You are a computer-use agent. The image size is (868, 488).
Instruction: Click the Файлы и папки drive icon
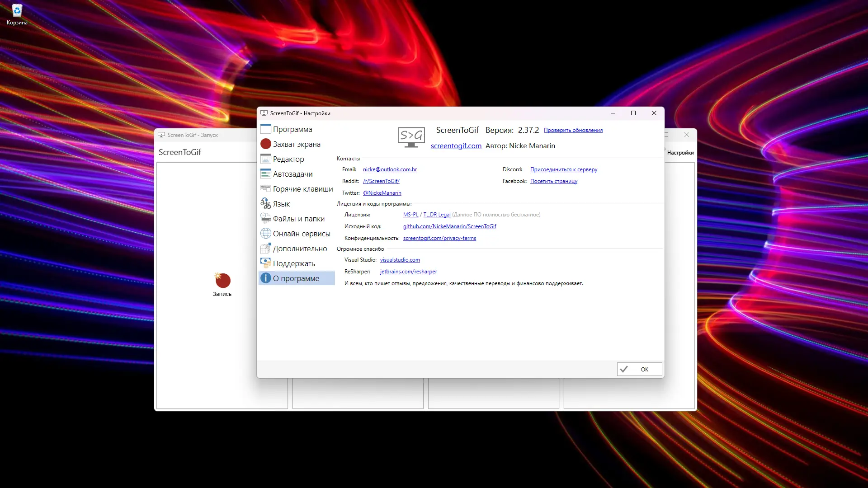266,219
